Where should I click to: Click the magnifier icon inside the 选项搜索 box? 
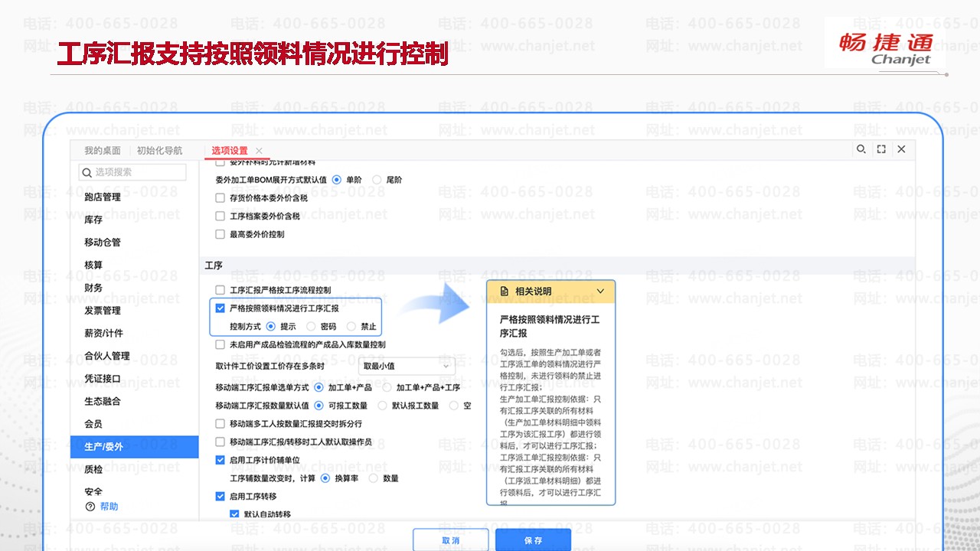tap(87, 172)
